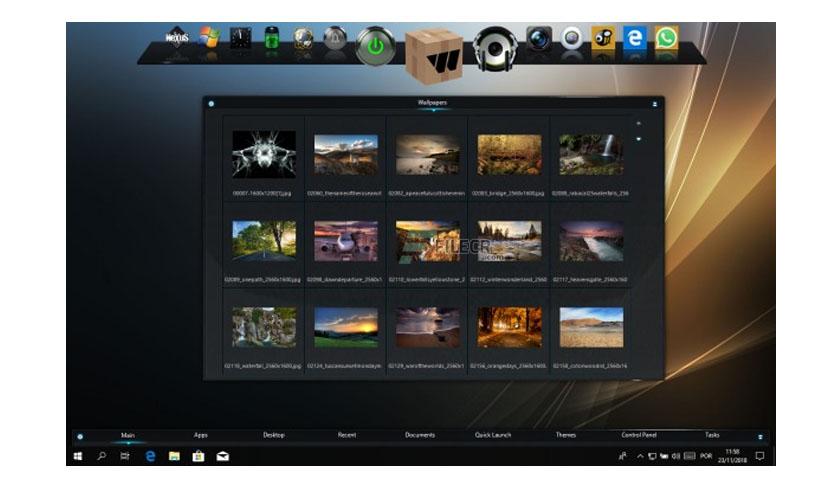Select the sunset over green hills wallpaper
836x484 pixels.
pyautogui.click(x=346, y=327)
